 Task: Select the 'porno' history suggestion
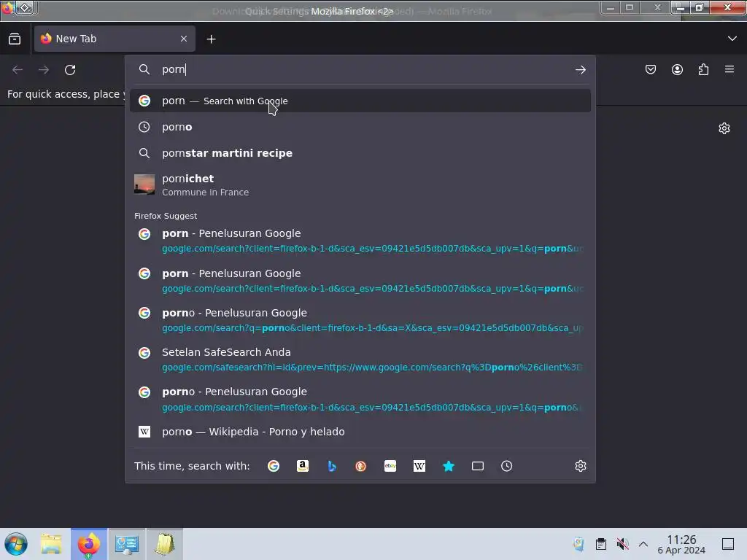(x=360, y=127)
